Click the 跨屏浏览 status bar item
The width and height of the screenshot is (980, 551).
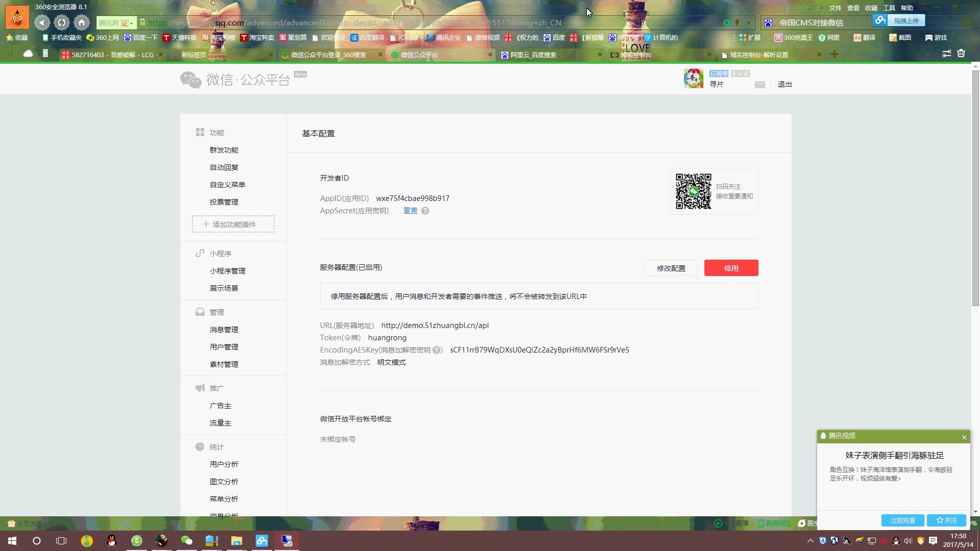click(775, 523)
